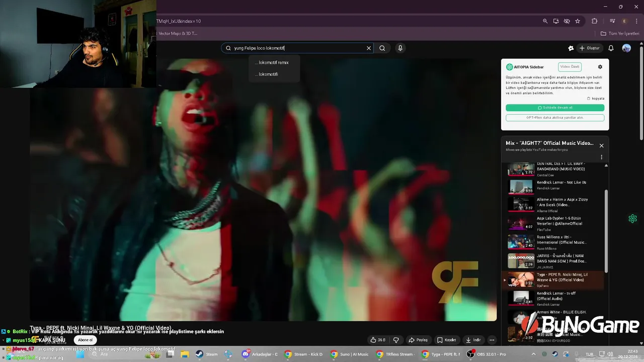Open the media control playlist icon

[x=612, y=21]
